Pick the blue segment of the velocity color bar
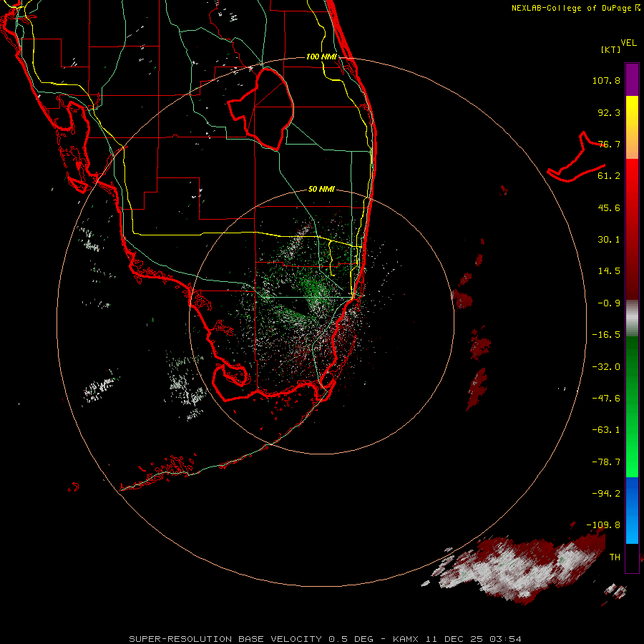Image resolution: width=644 pixels, height=644 pixels. [x=632, y=510]
